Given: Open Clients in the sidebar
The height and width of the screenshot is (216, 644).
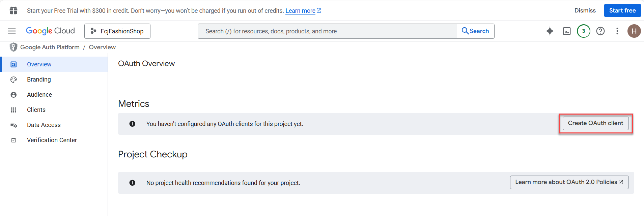Looking at the screenshot, I should pos(54,110).
